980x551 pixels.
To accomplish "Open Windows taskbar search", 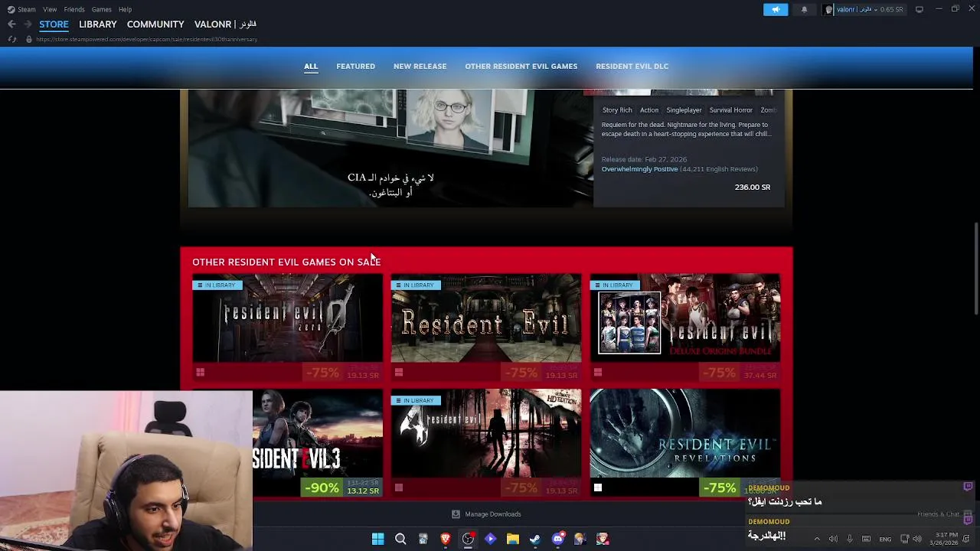I will click(400, 539).
